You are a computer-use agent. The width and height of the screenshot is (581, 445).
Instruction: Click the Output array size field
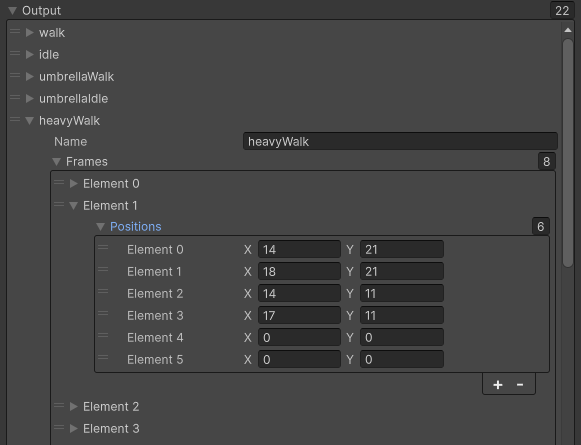(562, 10)
